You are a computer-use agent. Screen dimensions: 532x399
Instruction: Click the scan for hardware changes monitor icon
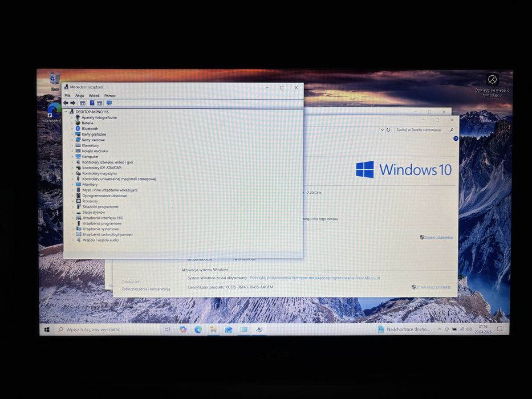[x=109, y=103]
